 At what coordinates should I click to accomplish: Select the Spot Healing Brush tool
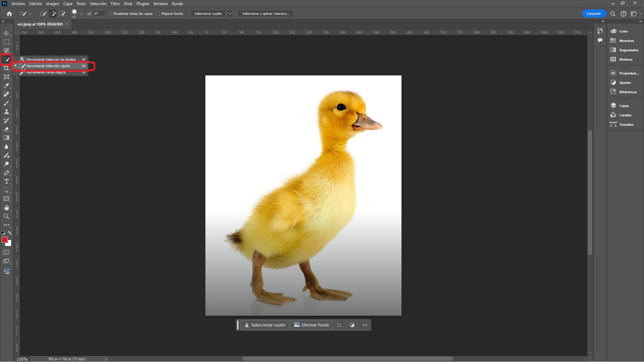(x=6, y=94)
